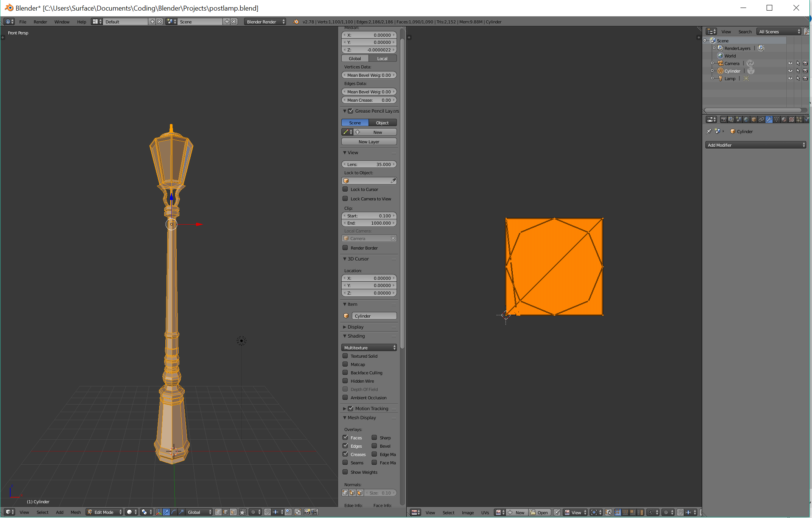Enable the Backface Culling checkbox
Screen dimensions: 812x518
point(345,372)
